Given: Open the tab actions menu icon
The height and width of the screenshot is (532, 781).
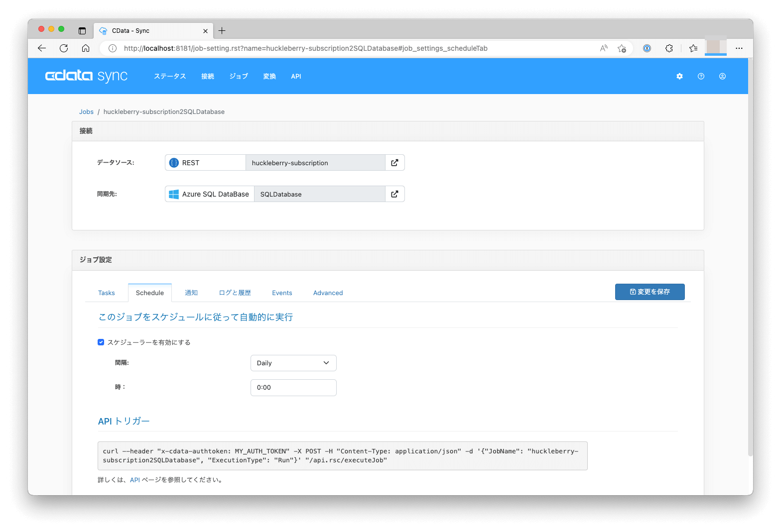Looking at the screenshot, I should 82,31.
